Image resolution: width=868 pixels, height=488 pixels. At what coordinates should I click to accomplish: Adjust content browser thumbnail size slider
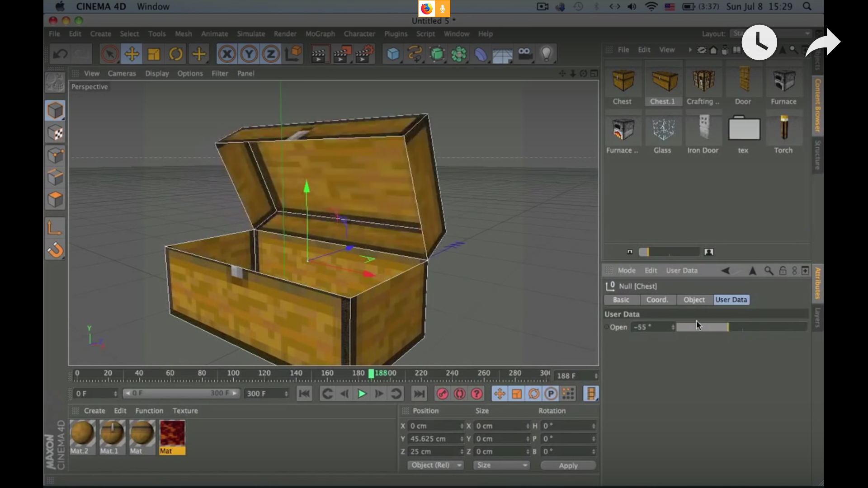(669, 252)
